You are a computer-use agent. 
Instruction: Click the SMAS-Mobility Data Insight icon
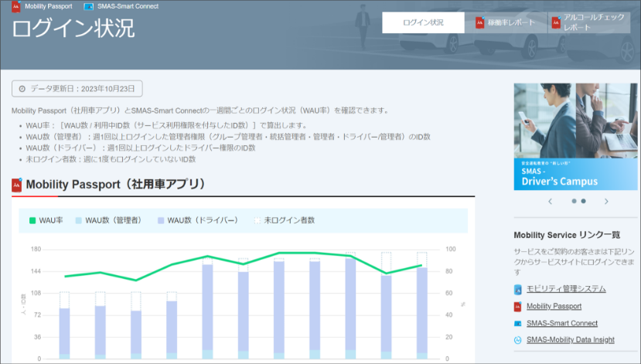pos(517,340)
